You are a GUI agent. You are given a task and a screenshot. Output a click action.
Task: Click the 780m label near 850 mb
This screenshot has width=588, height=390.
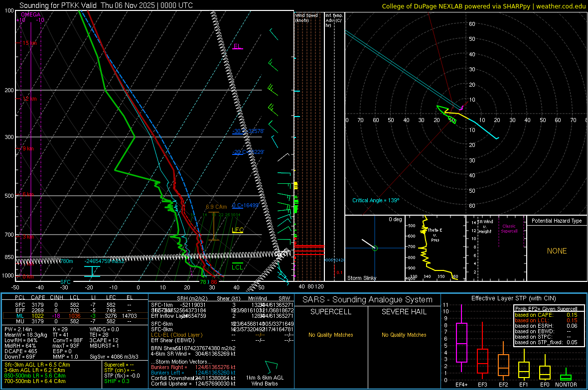click(67, 261)
